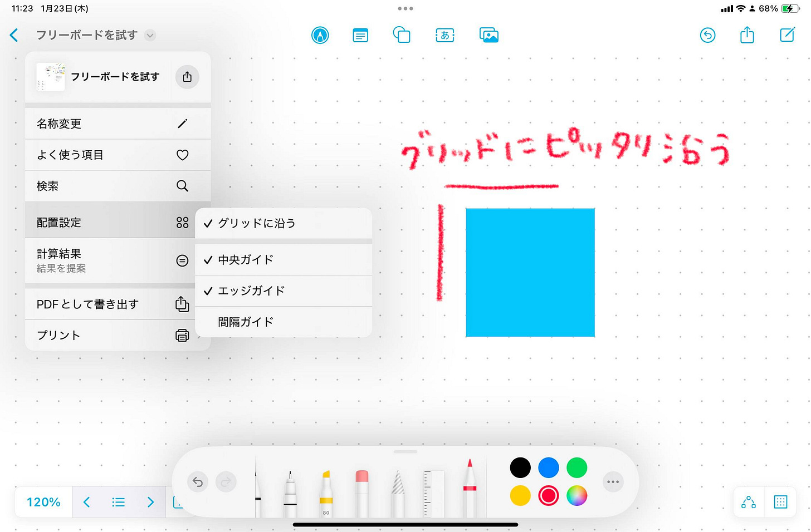Select the eraser tool
The width and height of the screenshot is (811, 532).
[362, 494]
